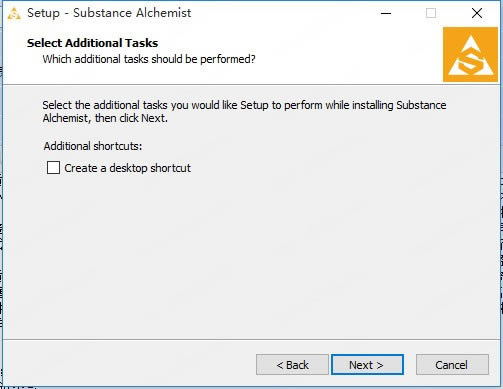Click the white header banner background
The width and height of the screenshot is (503, 389).
coord(333,55)
